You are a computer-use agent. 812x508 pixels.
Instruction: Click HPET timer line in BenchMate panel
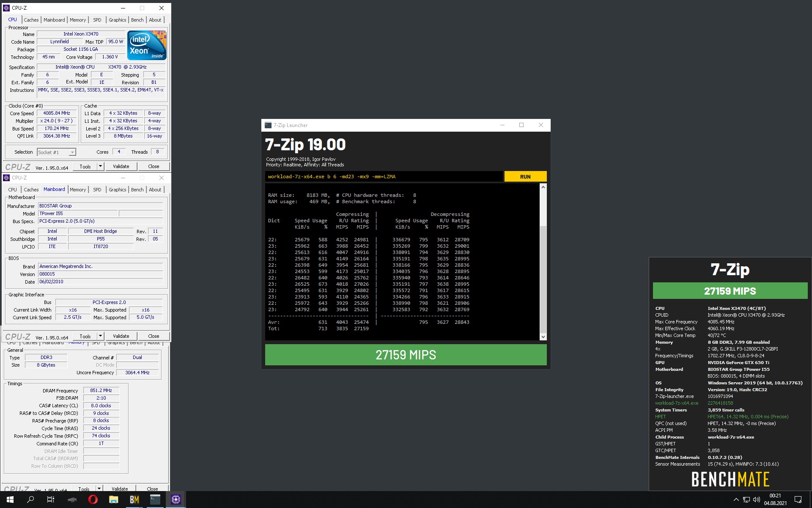(721, 417)
